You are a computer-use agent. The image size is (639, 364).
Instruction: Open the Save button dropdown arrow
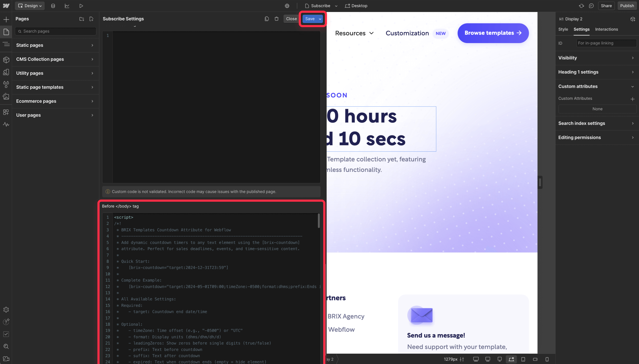coord(320,19)
